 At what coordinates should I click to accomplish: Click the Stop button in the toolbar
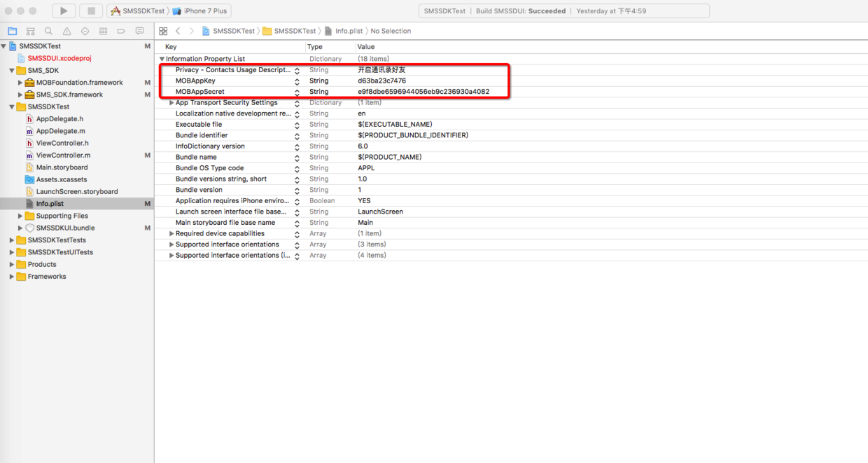tap(90, 11)
